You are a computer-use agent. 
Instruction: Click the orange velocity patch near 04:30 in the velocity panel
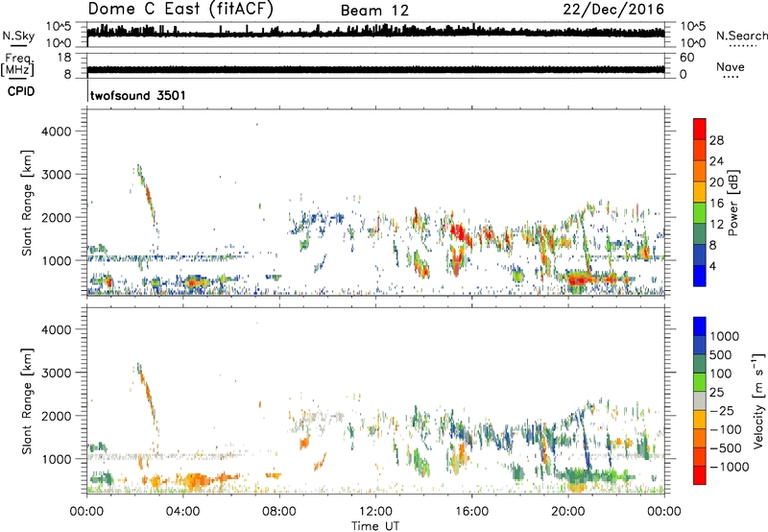point(197,480)
